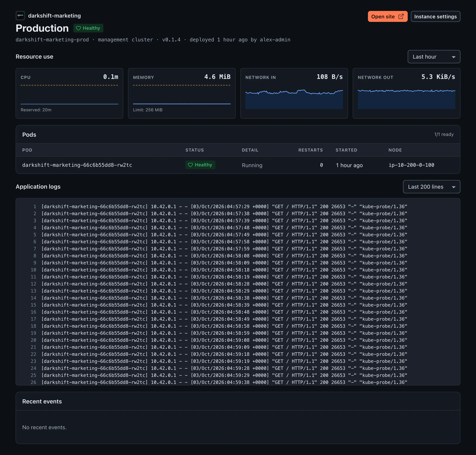Click the Recent events section header

(42, 401)
